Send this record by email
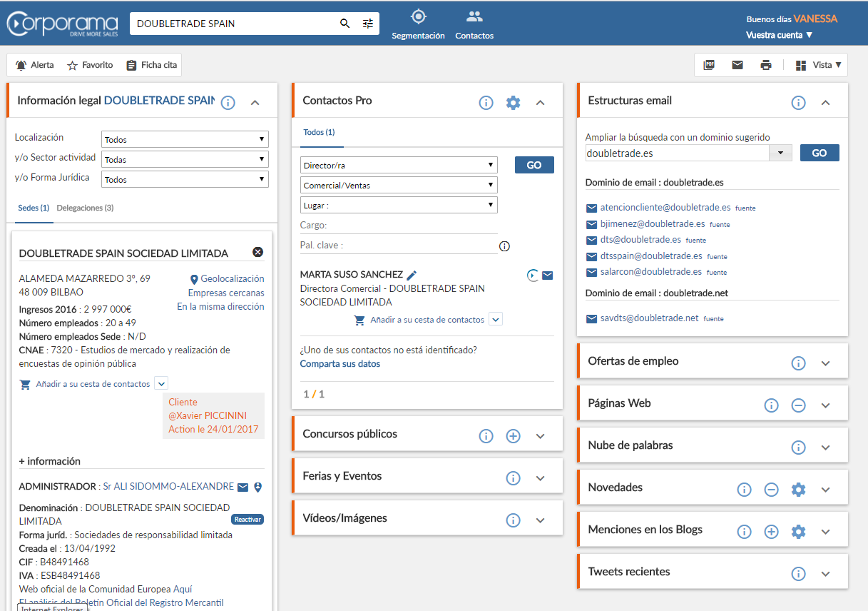Image resolution: width=868 pixels, height=611 pixels. 737,65
